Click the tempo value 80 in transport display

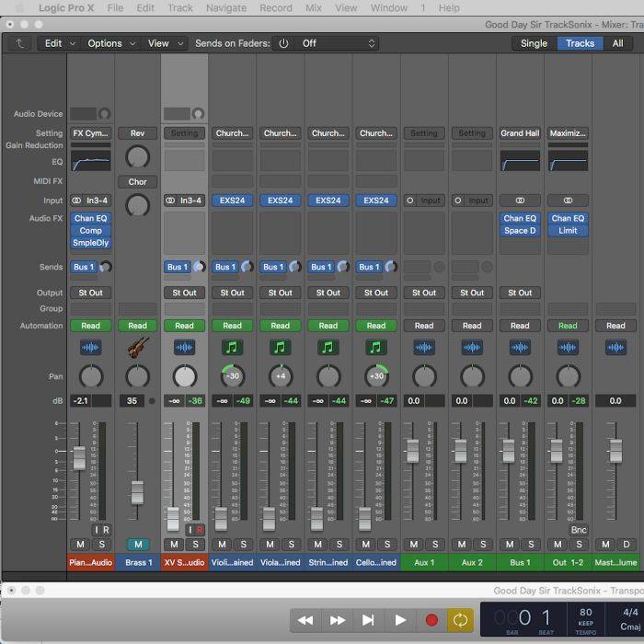point(586,613)
